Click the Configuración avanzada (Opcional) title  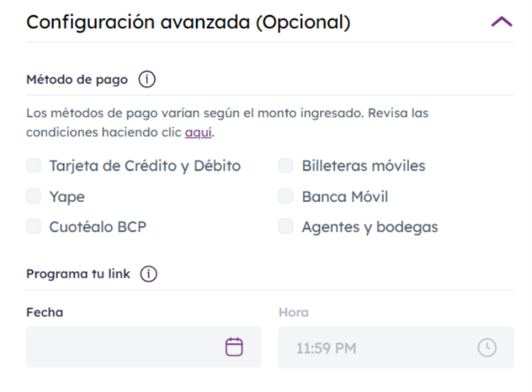click(x=189, y=22)
